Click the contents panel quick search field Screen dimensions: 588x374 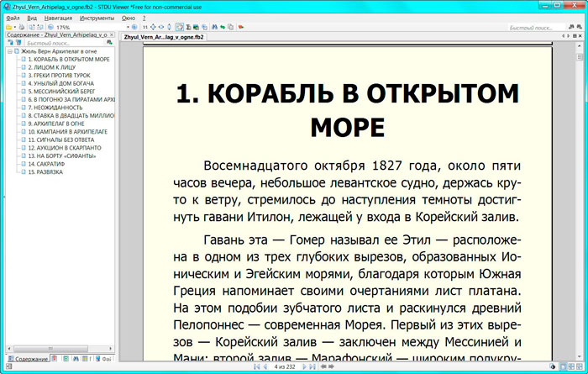coord(64,43)
